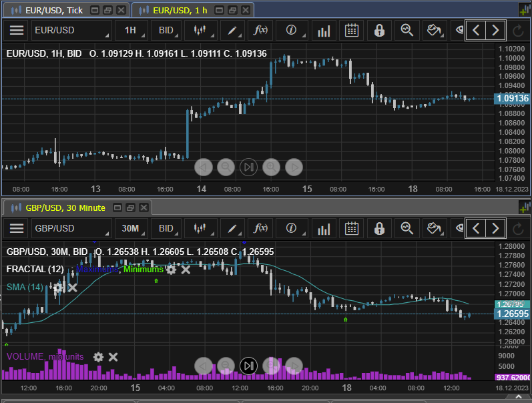This screenshot has width=532, height=403.
Task: Click 1.26595 current price label on GBP/USD axis
Action: point(513,314)
